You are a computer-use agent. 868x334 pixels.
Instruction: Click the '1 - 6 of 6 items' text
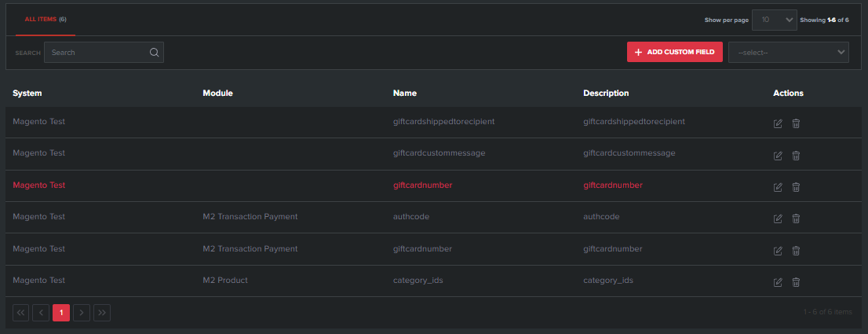828,313
